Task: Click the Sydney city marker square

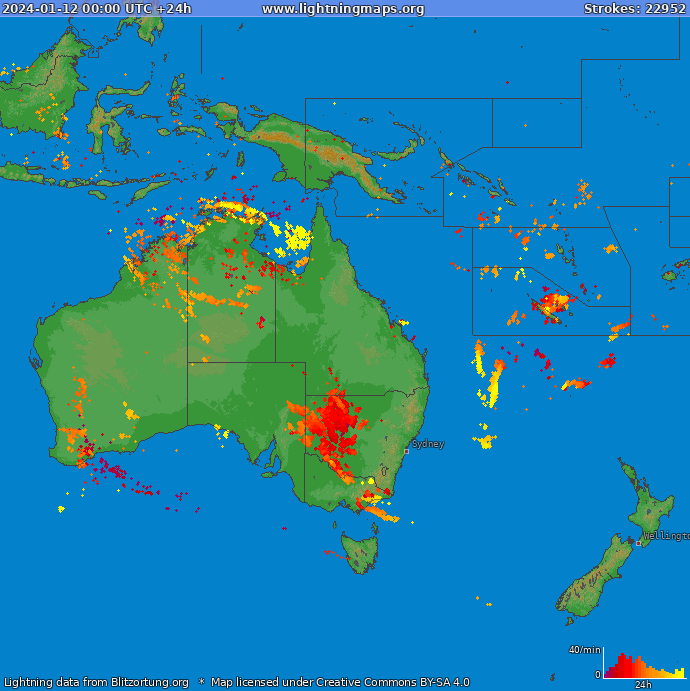Action: pyautogui.click(x=406, y=451)
